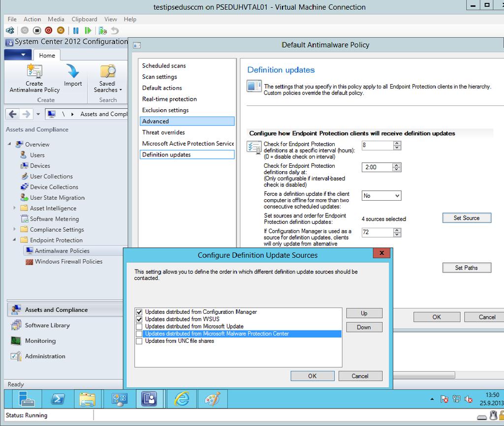Screen dimensions: 504x426
Task: Click the Down button
Action: point(364,328)
